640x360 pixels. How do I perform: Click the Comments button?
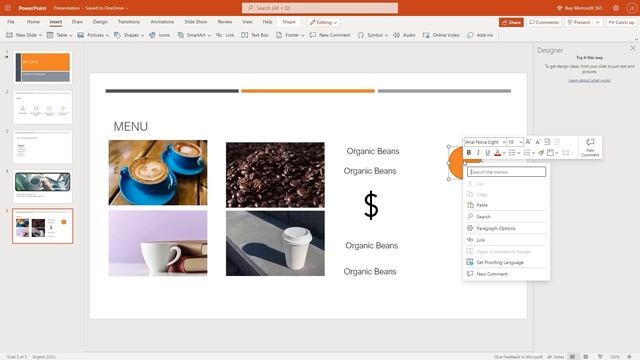point(544,22)
